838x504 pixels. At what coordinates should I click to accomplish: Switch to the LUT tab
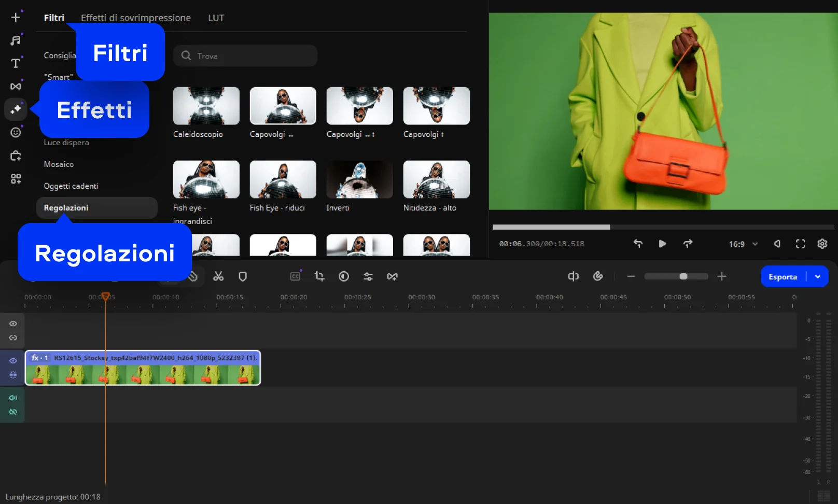click(x=216, y=18)
